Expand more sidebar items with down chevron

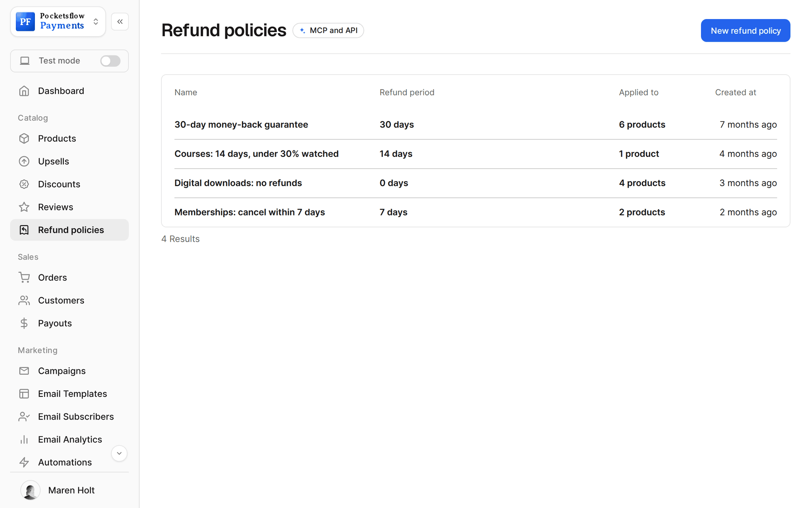[x=119, y=453]
